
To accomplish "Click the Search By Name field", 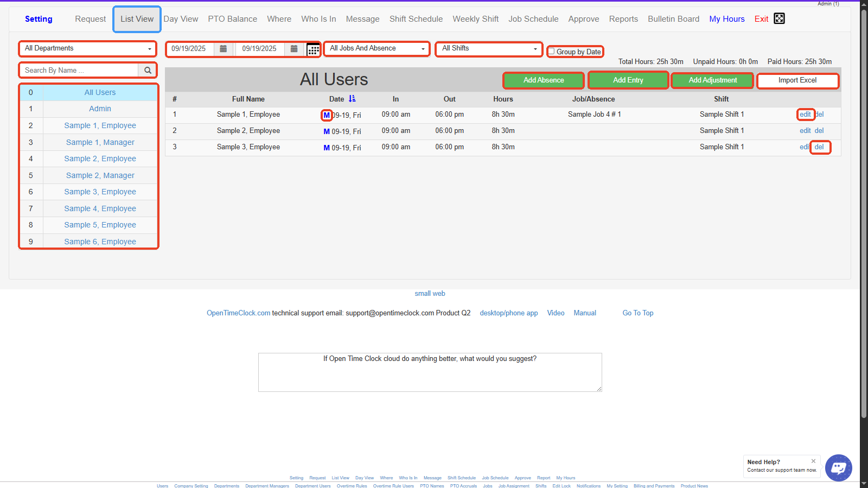I will point(79,71).
